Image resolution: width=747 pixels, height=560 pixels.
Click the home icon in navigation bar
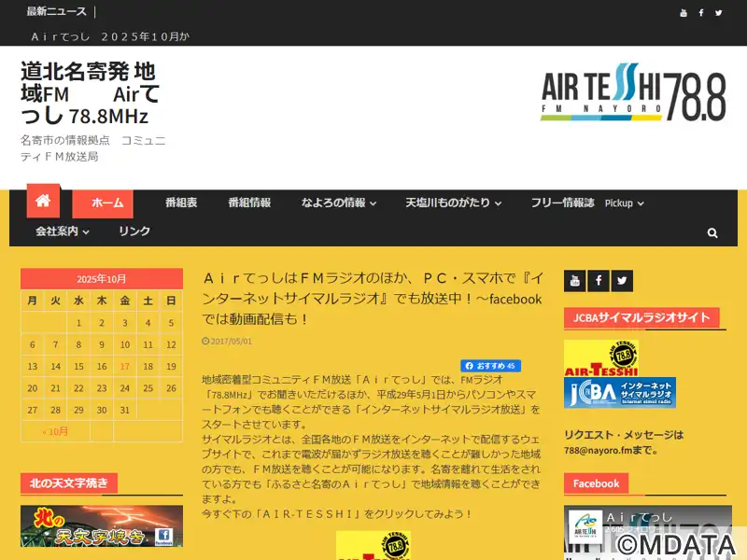43,202
